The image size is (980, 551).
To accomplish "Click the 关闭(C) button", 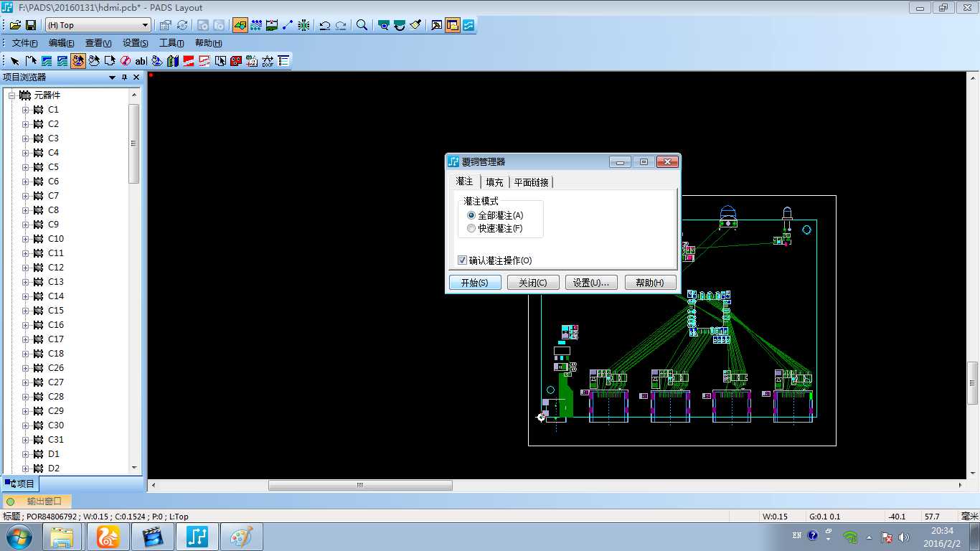I will click(533, 283).
